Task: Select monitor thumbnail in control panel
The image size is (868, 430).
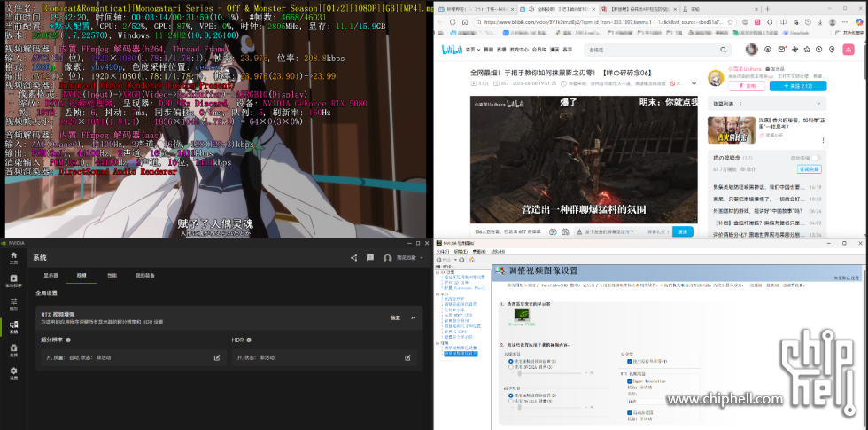Action: pyautogui.click(x=521, y=317)
